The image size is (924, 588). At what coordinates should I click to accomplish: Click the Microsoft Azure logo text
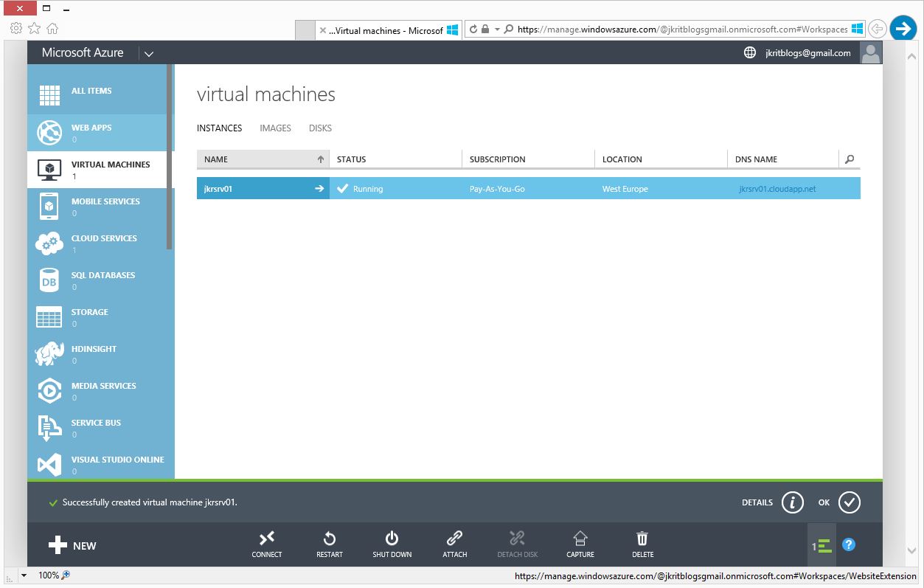tap(83, 52)
